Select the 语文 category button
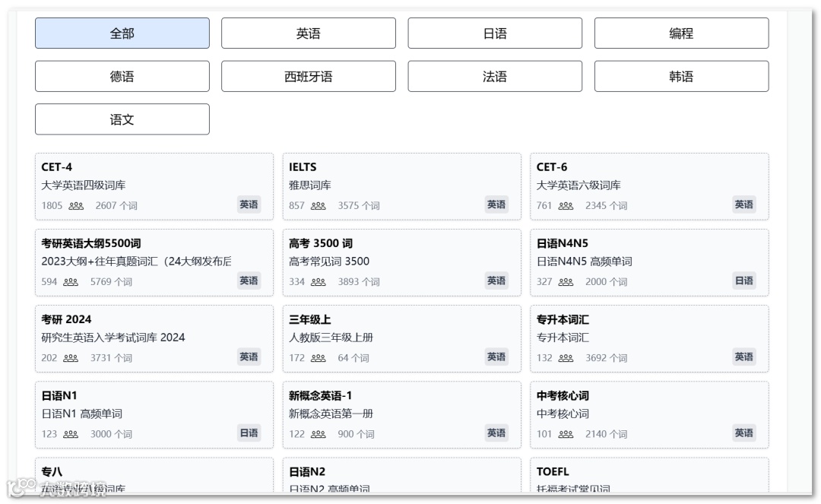Screen dimensions: 821x504 (122, 119)
